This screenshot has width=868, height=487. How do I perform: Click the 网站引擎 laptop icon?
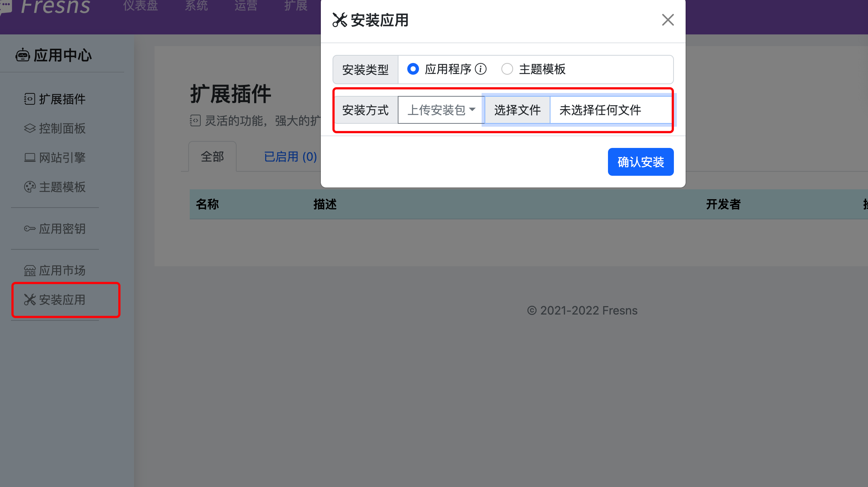[30, 157]
